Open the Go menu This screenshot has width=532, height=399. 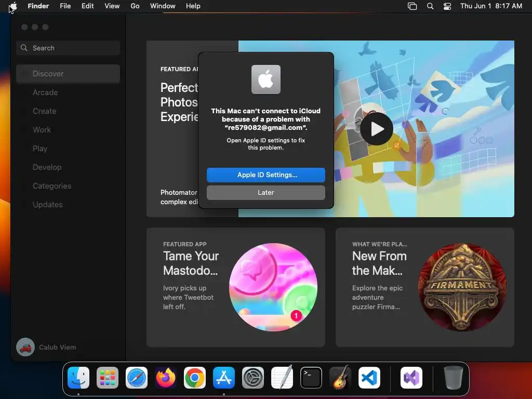coord(135,6)
